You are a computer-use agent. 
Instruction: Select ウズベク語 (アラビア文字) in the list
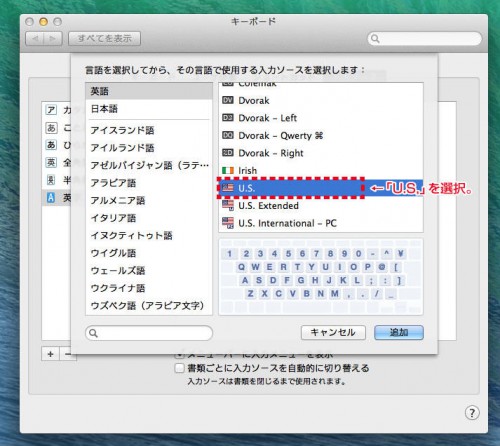149,305
